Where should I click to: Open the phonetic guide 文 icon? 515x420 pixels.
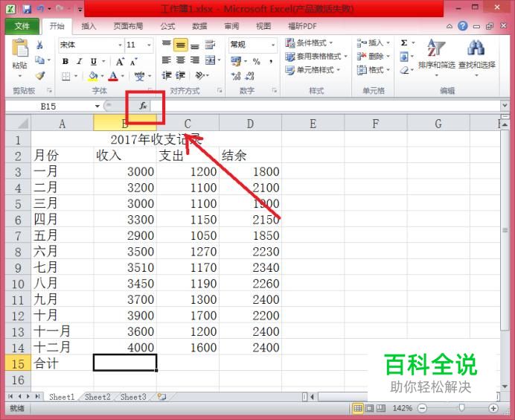(x=140, y=76)
